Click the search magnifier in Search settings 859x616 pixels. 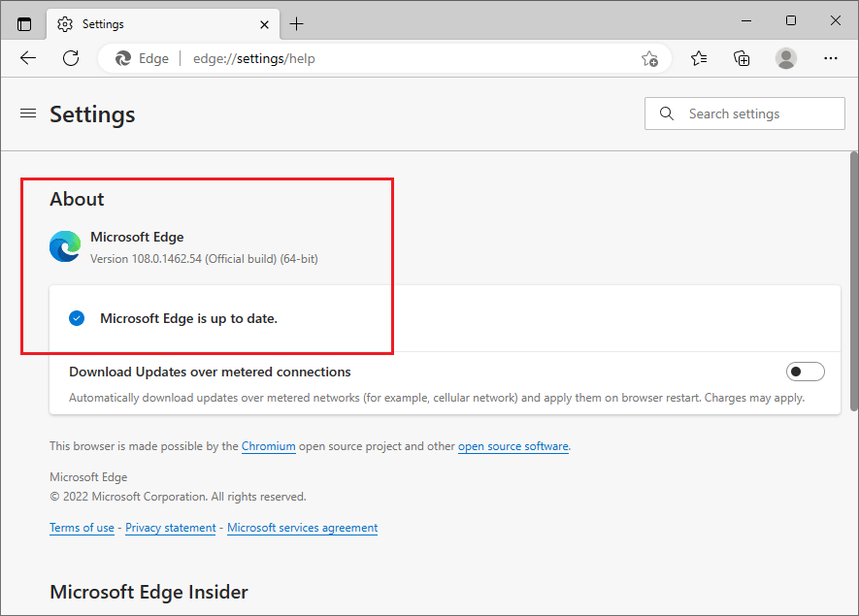pyautogui.click(x=667, y=113)
